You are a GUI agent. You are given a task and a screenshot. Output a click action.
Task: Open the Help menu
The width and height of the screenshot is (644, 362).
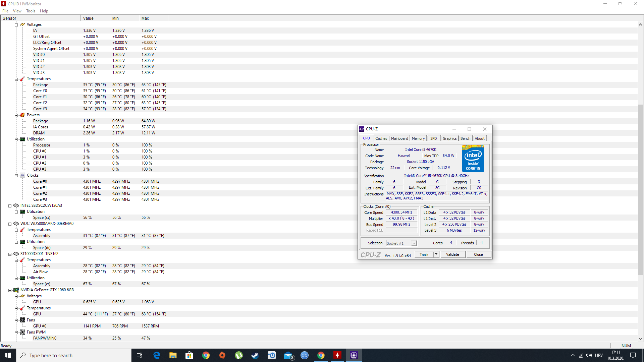44,11
